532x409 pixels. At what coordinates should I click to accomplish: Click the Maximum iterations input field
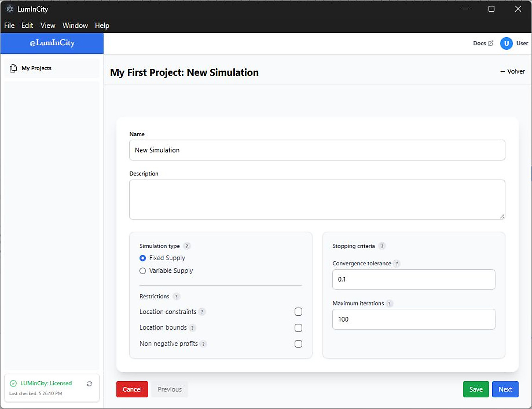[414, 320]
